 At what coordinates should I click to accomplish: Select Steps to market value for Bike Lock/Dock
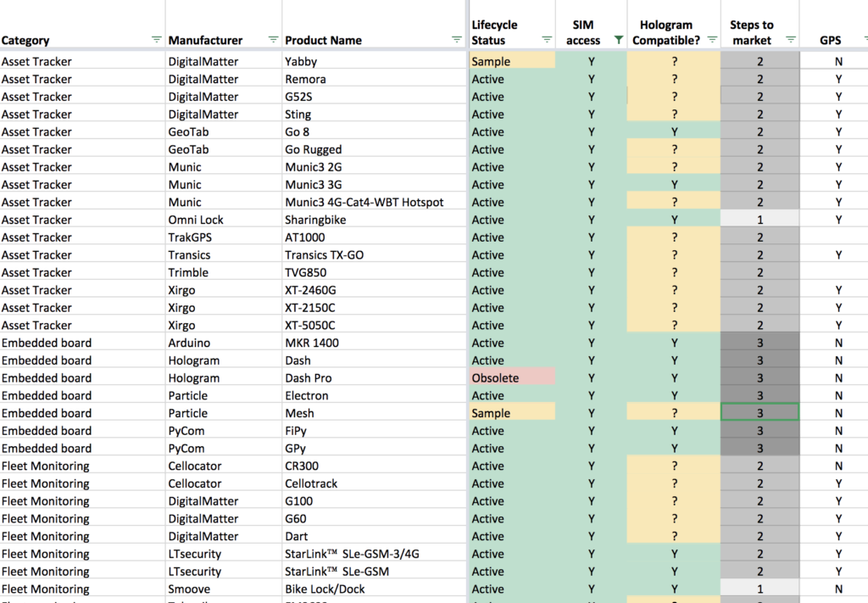[x=760, y=589]
